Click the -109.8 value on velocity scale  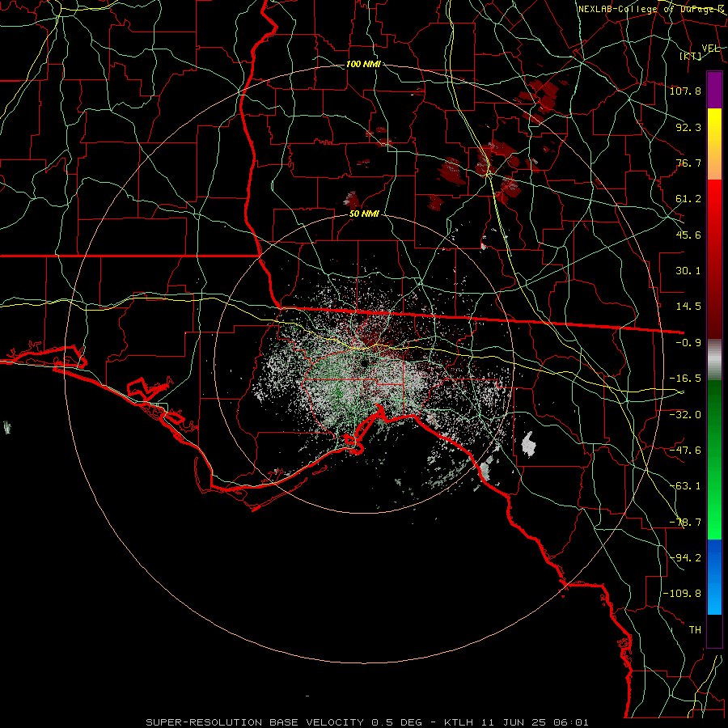(682, 594)
